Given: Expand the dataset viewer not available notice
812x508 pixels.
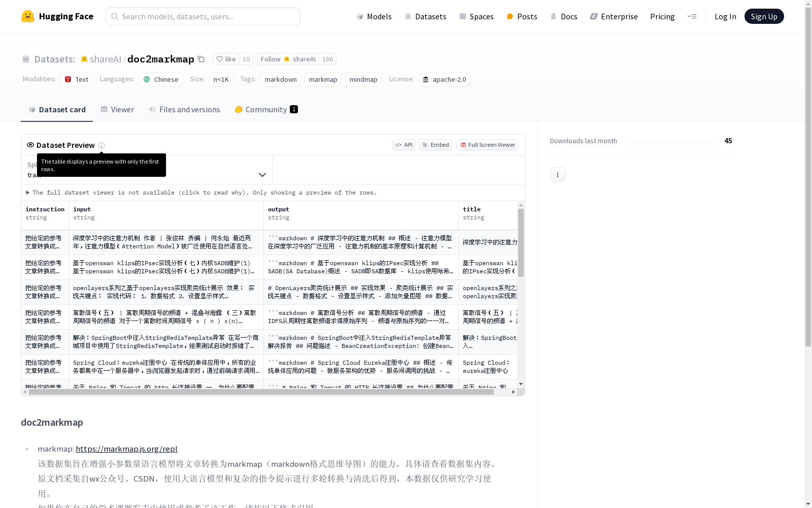Looking at the screenshot, I should [201, 193].
